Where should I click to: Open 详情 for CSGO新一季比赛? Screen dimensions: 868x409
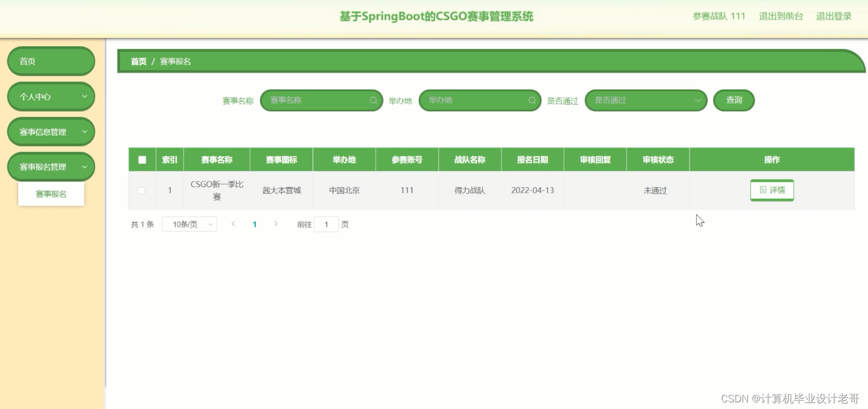[x=772, y=190]
